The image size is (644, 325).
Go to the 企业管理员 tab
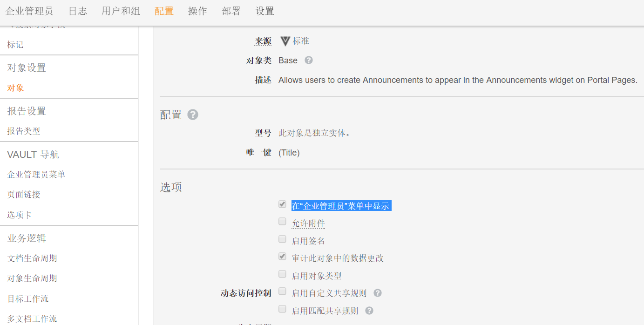tap(29, 11)
